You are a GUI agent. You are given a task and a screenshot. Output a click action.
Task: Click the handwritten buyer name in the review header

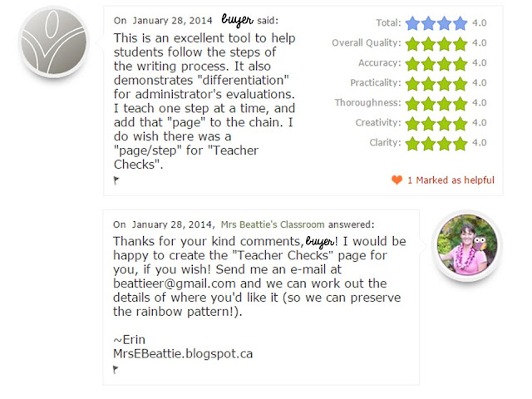tap(236, 18)
